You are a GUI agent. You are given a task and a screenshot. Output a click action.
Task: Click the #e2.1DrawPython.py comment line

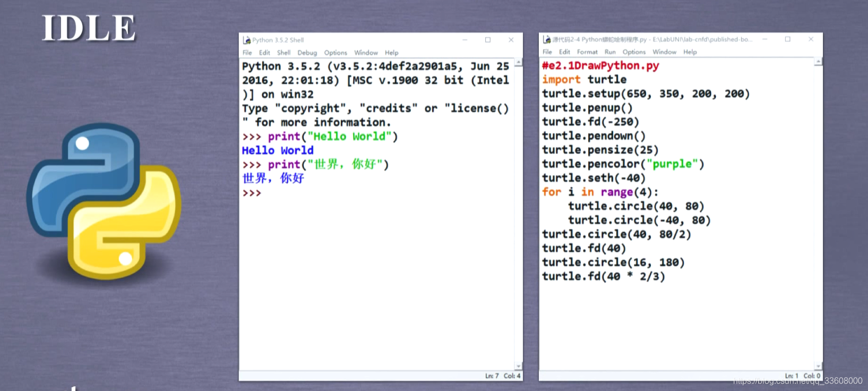600,66
